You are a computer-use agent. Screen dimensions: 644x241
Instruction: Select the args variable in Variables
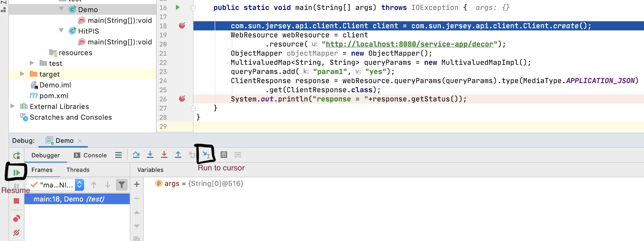[199, 183]
